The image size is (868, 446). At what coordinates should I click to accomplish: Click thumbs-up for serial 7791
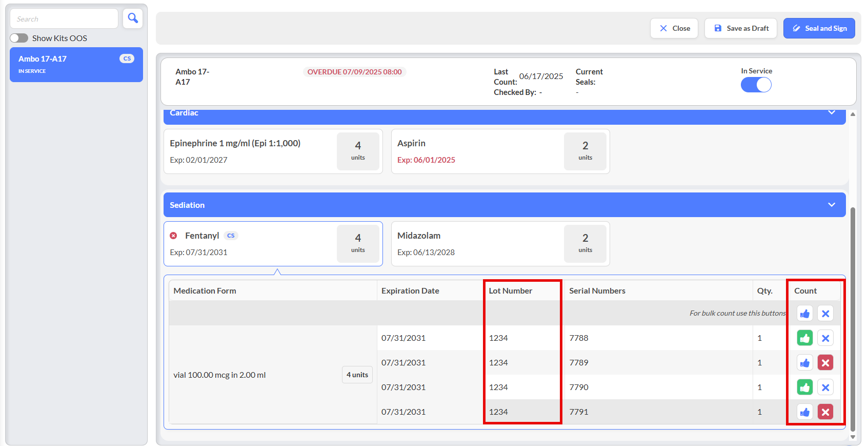[805, 412]
